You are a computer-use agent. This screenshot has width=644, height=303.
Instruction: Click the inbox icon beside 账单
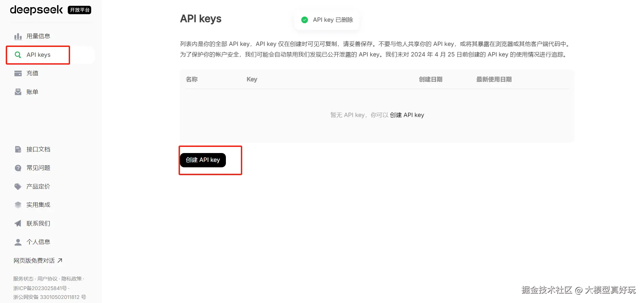[x=18, y=92]
